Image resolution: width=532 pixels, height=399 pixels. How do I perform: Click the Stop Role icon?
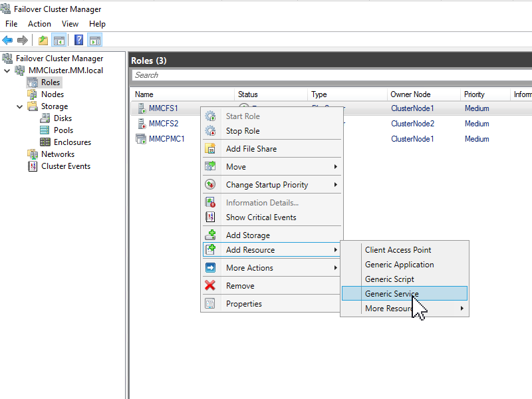pyautogui.click(x=211, y=130)
